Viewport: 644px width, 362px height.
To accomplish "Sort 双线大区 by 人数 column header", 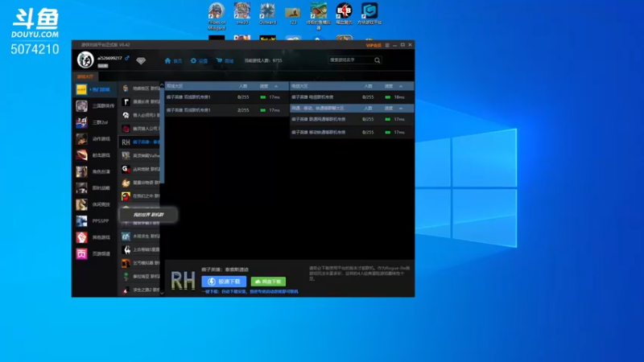I will click(x=243, y=86).
